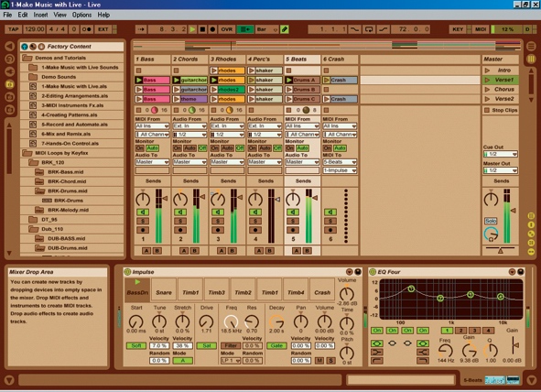Mute track 6 Crash with speaker button
The image size is (541, 392).
(x=330, y=212)
